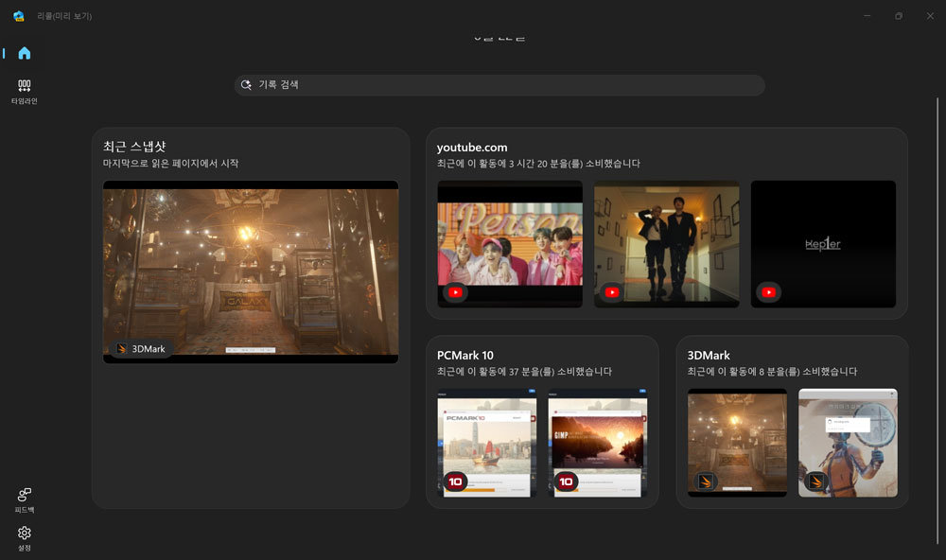
Task: Click YouTube icon on Kep1er thumbnail
Action: pyautogui.click(x=768, y=292)
